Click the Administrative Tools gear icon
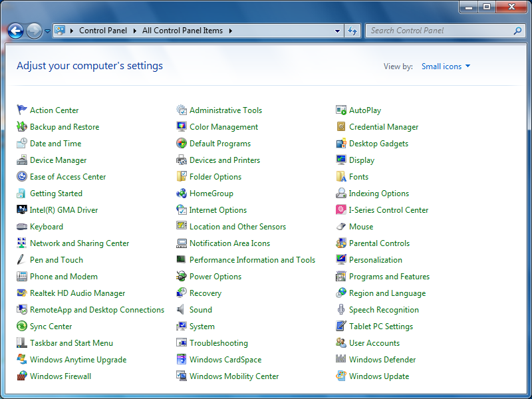 [182, 110]
